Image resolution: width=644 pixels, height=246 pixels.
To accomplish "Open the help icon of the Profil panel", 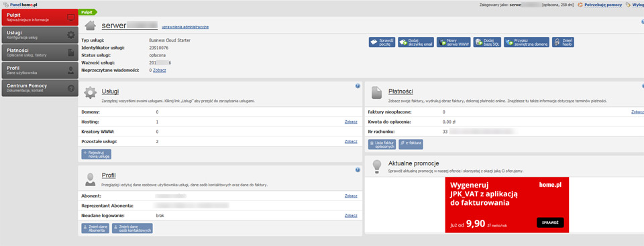I will point(358,169).
